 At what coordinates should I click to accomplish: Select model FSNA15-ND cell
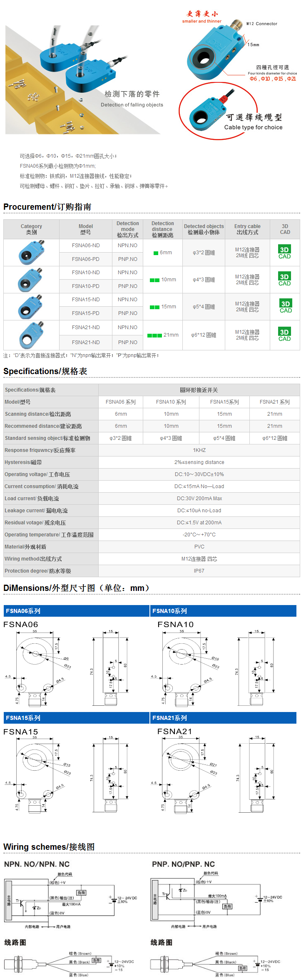(86, 300)
